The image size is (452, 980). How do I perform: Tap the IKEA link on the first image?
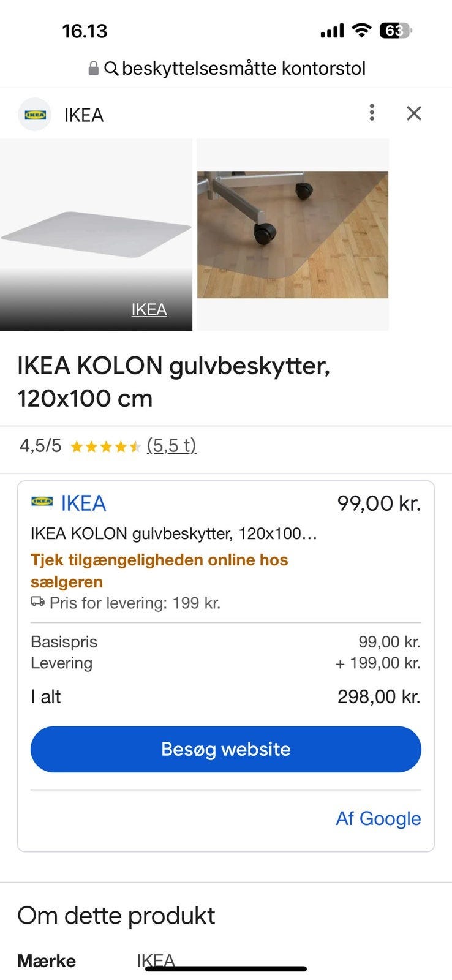point(149,309)
